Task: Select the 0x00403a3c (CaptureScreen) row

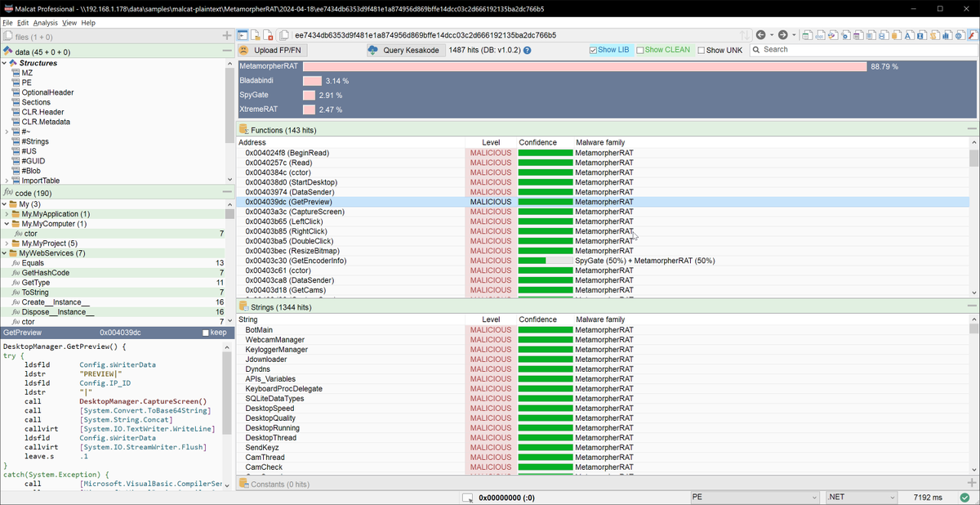Action: coord(603,212)
